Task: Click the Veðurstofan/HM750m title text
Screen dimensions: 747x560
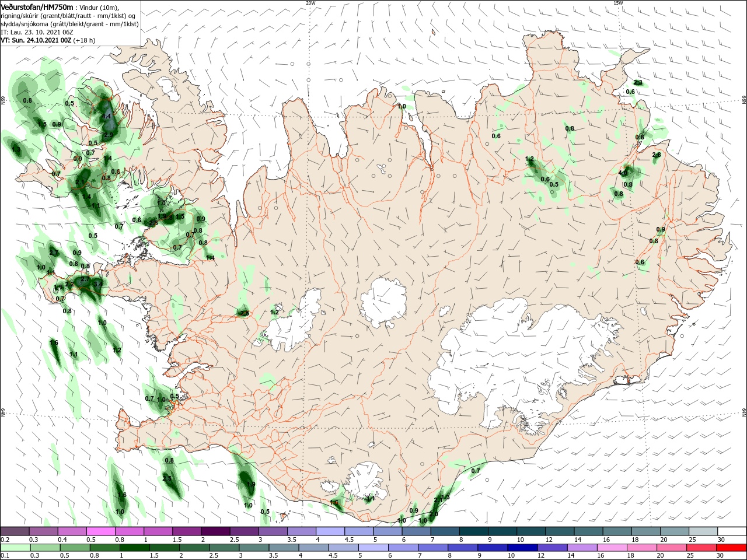Action: [x=37, y=6]
